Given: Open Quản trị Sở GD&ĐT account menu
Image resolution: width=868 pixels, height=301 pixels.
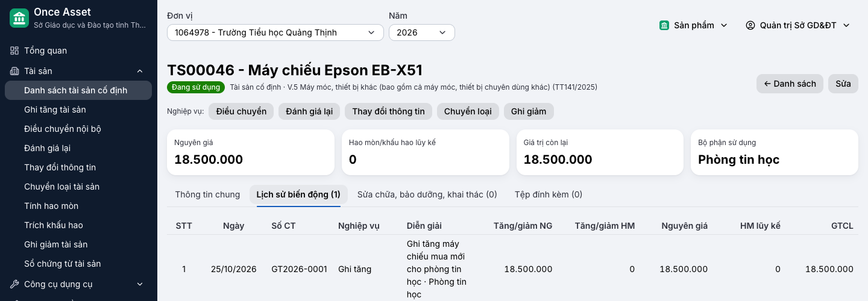Looking at the screenshot, I should (x=797, y=25).
